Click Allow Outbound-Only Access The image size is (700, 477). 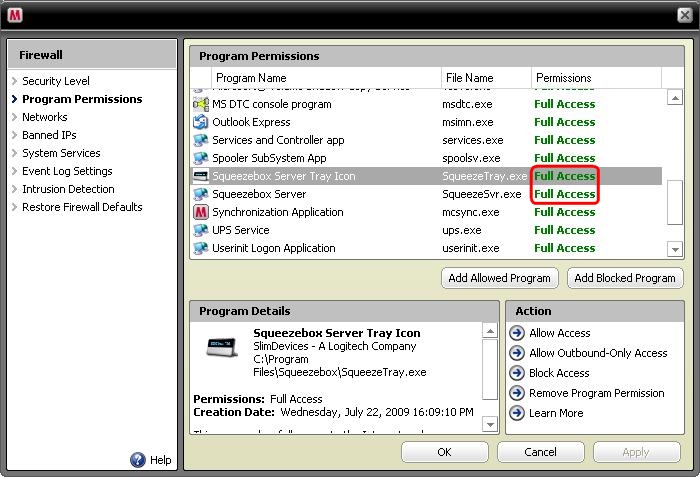pos(598,353)
